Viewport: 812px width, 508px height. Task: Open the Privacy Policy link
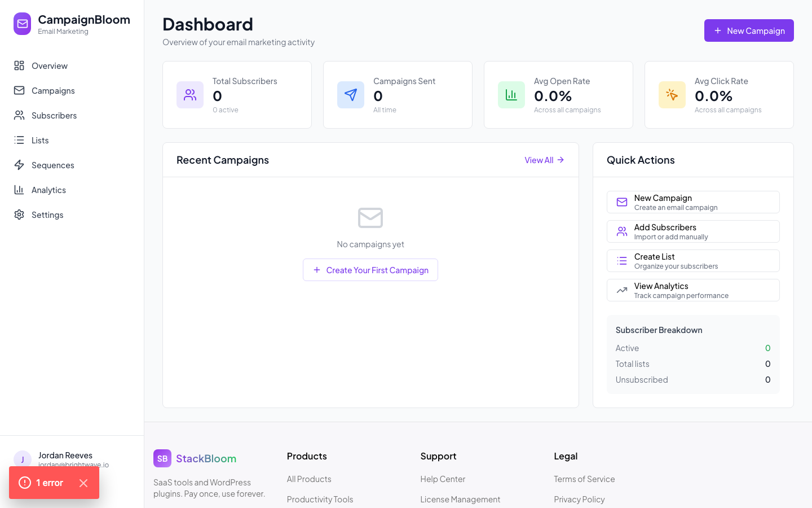pyautogui.click(x=579, y=499)
